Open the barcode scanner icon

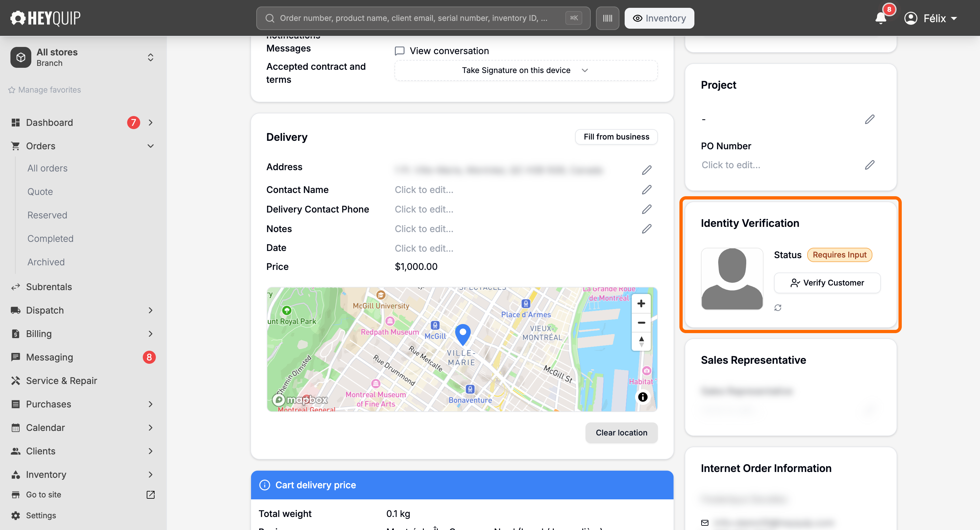pyautogui.click(x=607, y=18)
